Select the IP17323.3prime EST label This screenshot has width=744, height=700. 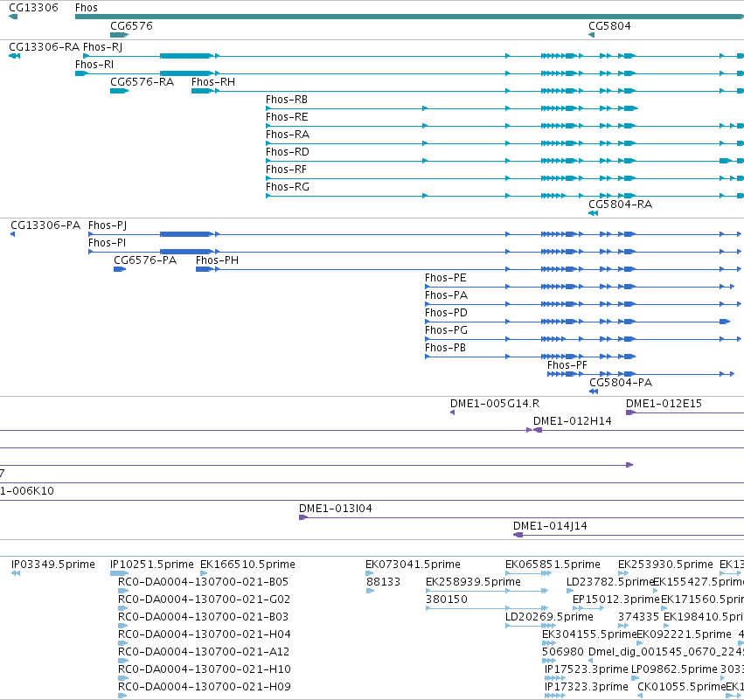coord(587,686)
